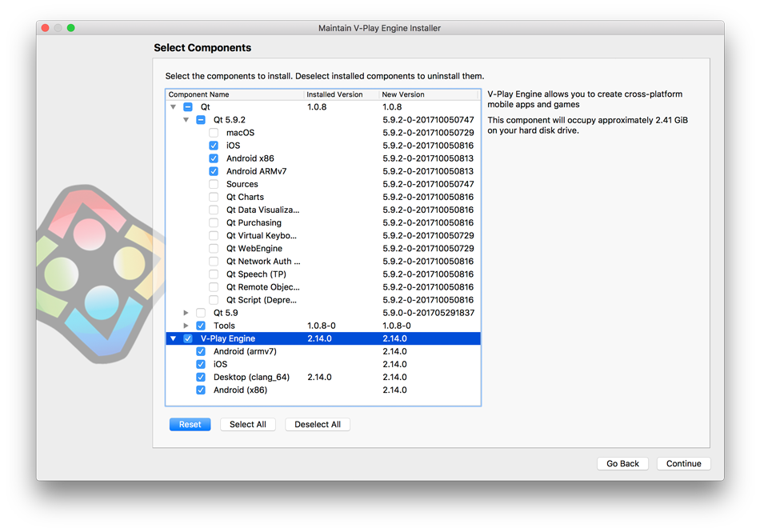760x532 pixels.
Task: Go Back to the previous step
Action: [623, 464]
